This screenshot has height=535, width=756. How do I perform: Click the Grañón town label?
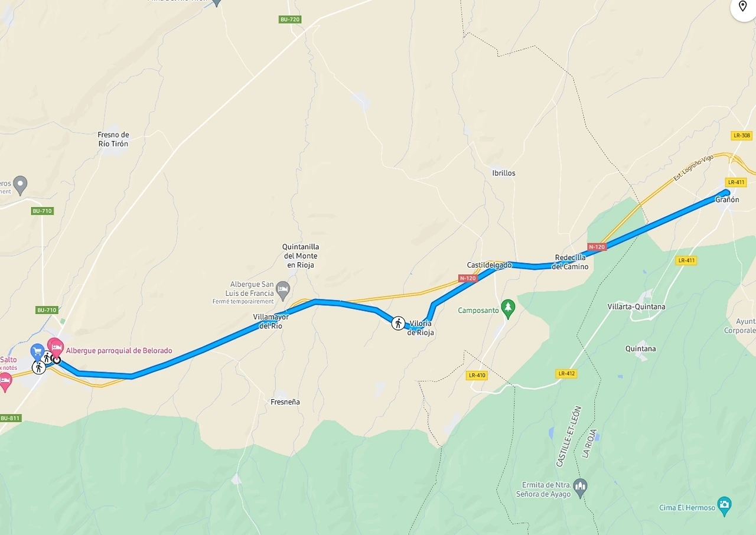tap(727, 200)
